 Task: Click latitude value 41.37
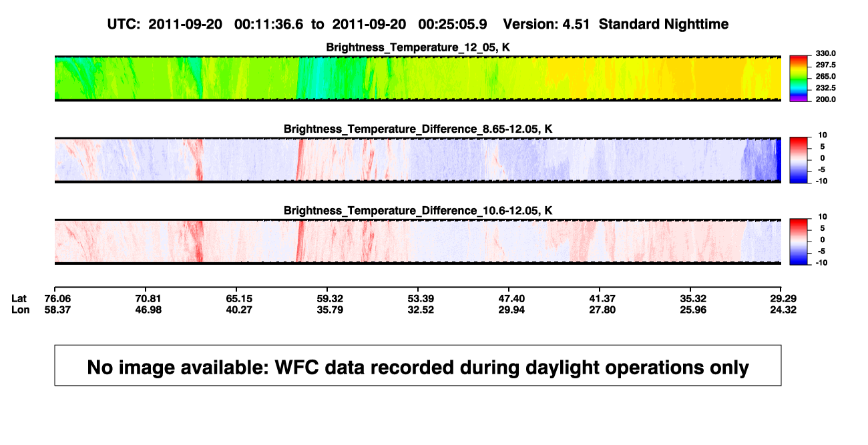[x=602, y=298]
